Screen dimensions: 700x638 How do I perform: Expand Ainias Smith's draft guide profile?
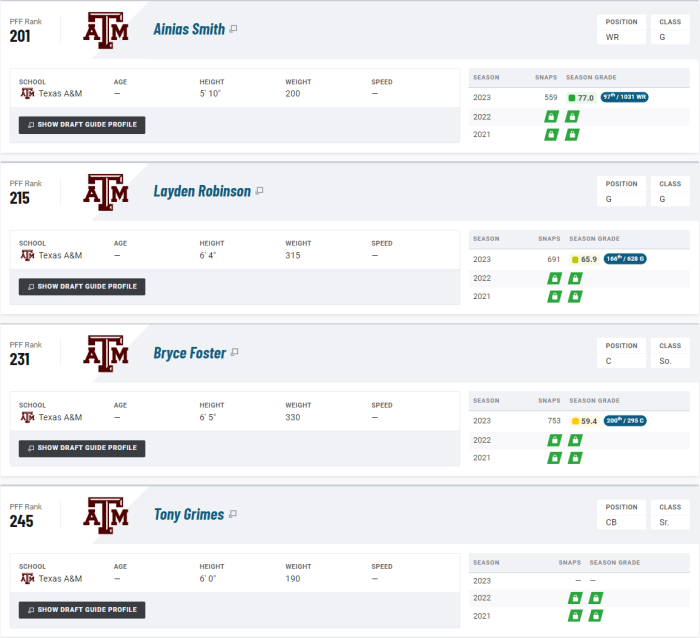(x=82, y=125)
